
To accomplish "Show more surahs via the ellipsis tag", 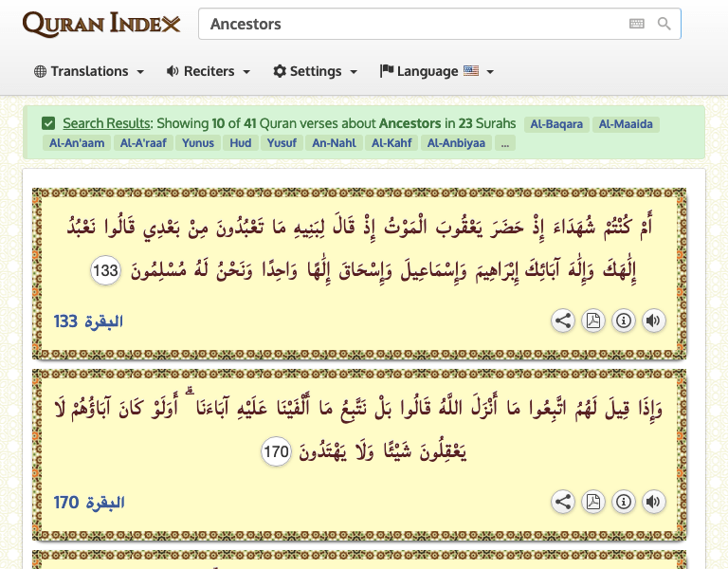I will pyautogui.click(x=505, y=143).
